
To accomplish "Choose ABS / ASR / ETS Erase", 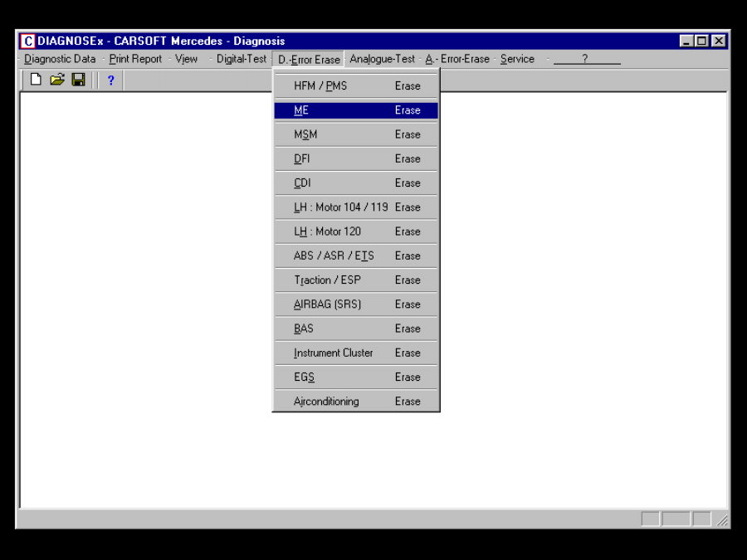I will click(x=356, y=256).
